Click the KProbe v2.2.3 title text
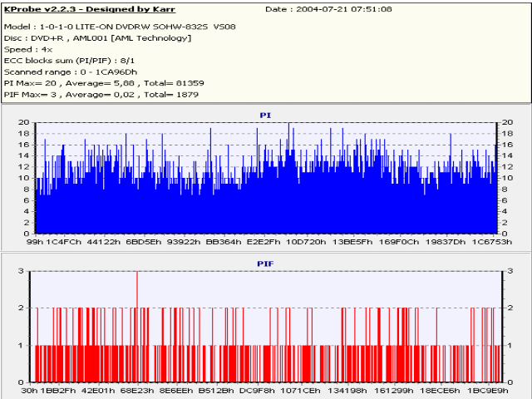This screenshot has height=399, width=532. click(x=90, y=9)
